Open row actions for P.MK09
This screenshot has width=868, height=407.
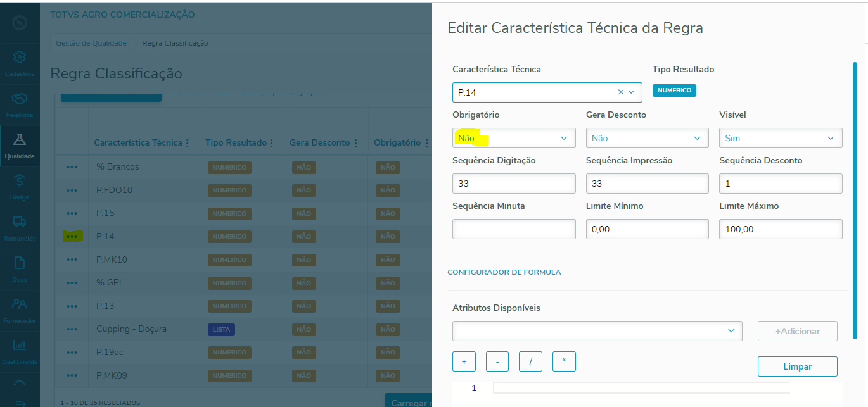pos(72,376)
